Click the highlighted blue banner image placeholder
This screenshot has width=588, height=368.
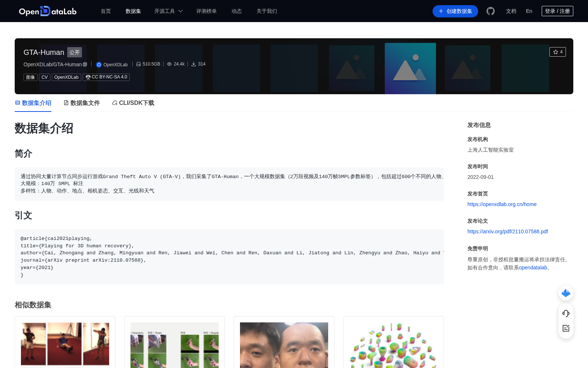point(410,68)
